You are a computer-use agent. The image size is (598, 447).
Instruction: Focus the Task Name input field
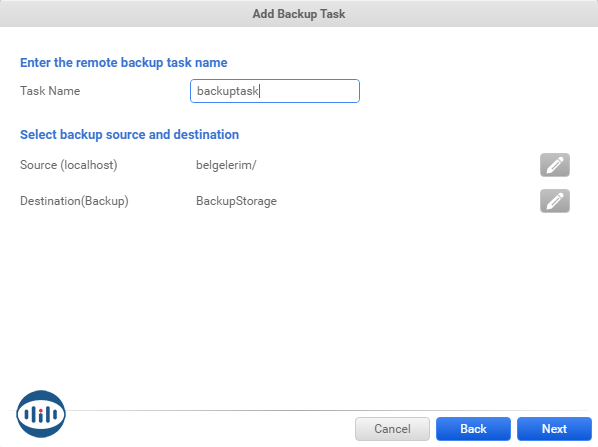275,91
